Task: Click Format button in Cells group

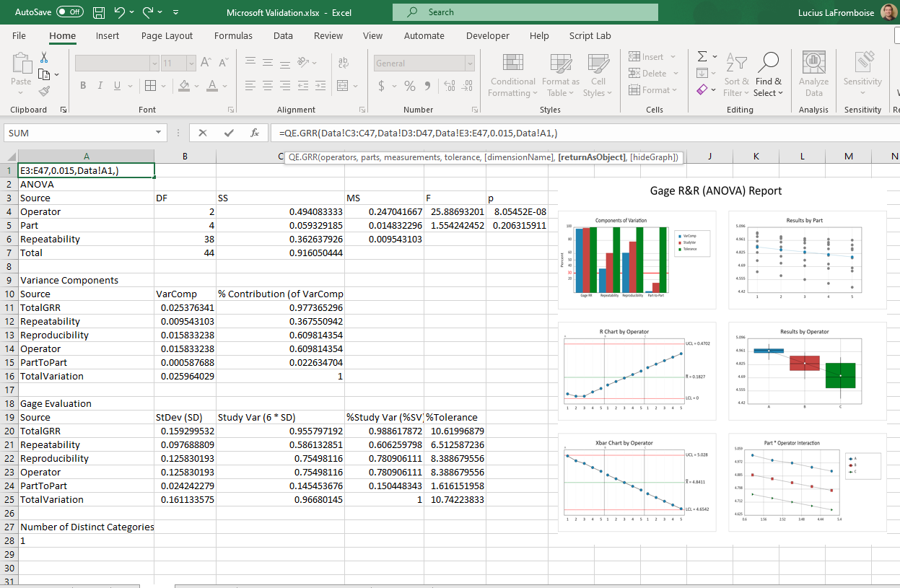Action: tap(652, 90)
